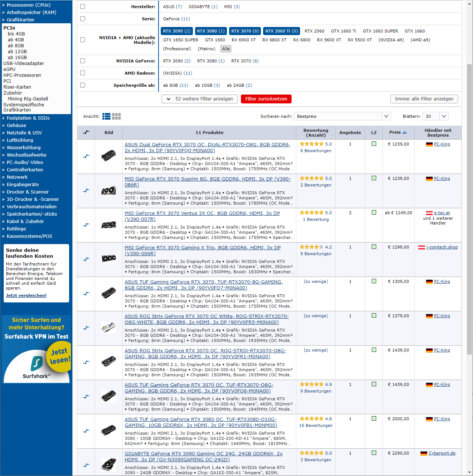This screenshot has width=473, height=476.
Task: Sort by Bewertung (Anzahl) column header
Action: (316, 133)
